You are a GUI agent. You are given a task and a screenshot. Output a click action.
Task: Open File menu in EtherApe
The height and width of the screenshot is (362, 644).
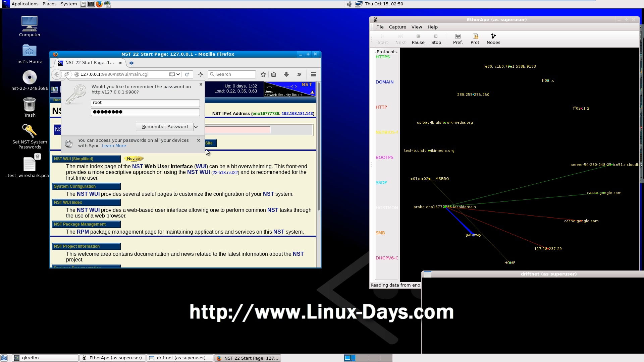pos(380,27)
